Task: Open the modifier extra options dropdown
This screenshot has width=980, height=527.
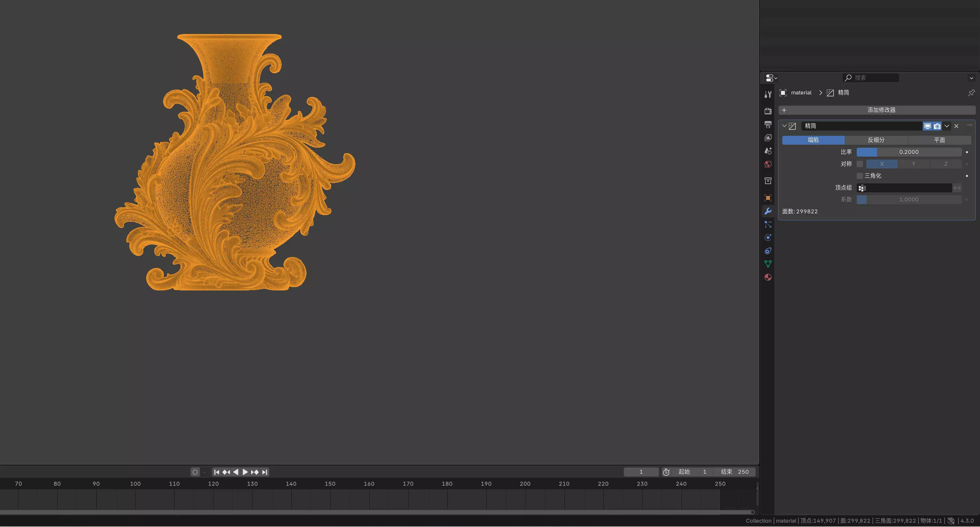Action: (947, 126)
